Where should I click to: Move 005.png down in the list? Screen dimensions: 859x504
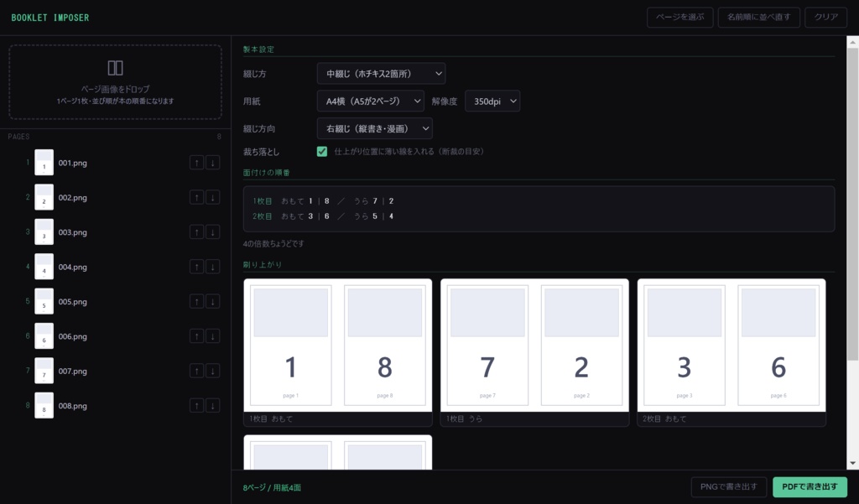click(x=212, y=301)
